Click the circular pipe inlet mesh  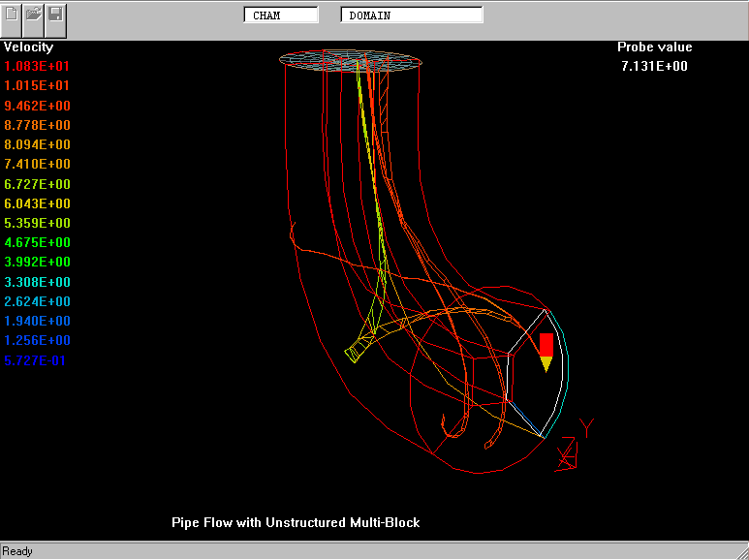coord(352,60)
